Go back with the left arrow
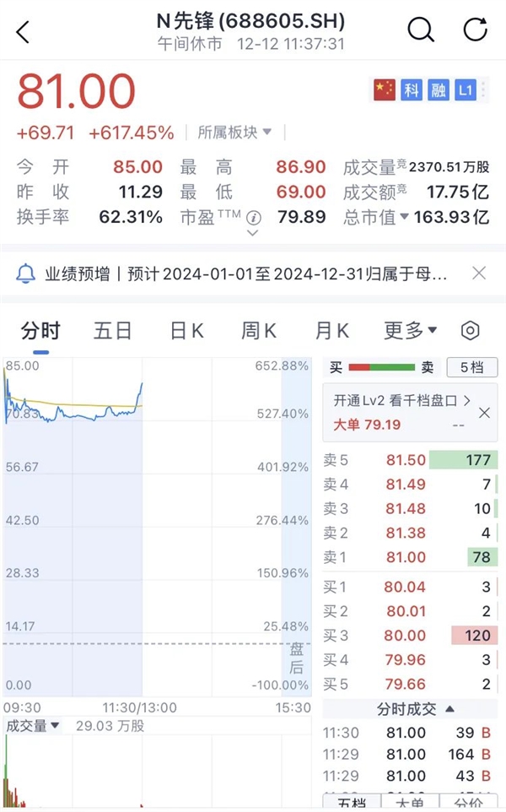The image size is (506, 812). [22, 30]
